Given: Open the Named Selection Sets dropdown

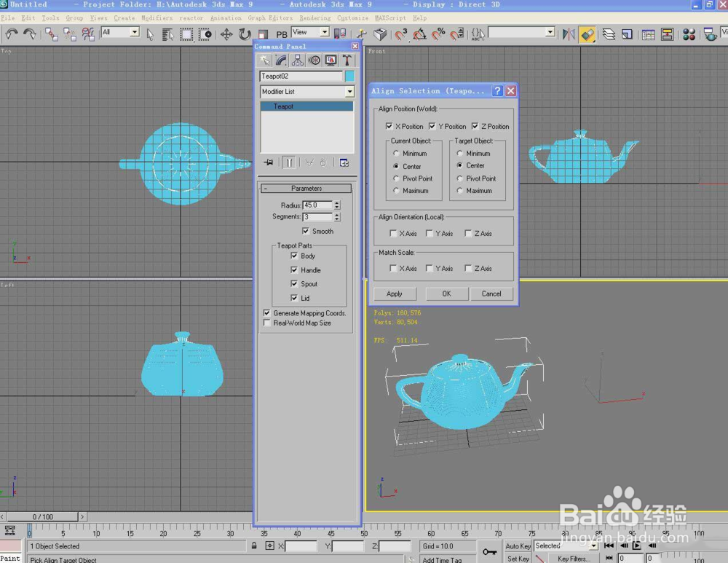Looking at the screenshot, I should 550,32.
